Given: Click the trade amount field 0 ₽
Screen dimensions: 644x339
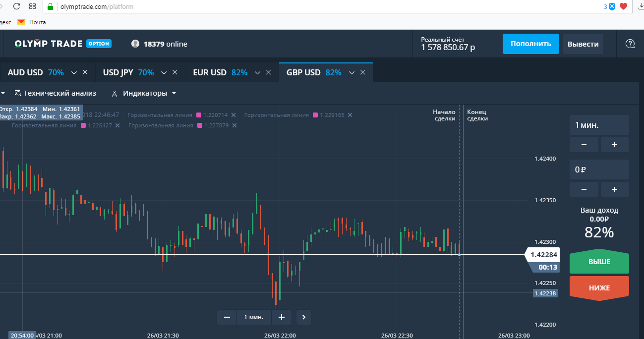Looking at the screenshot, I should click(x=599, y=169).
